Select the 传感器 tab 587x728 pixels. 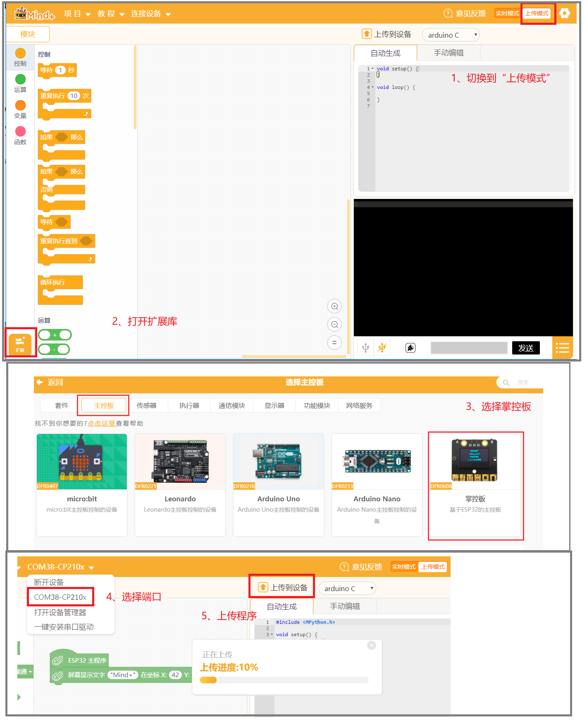147,405
